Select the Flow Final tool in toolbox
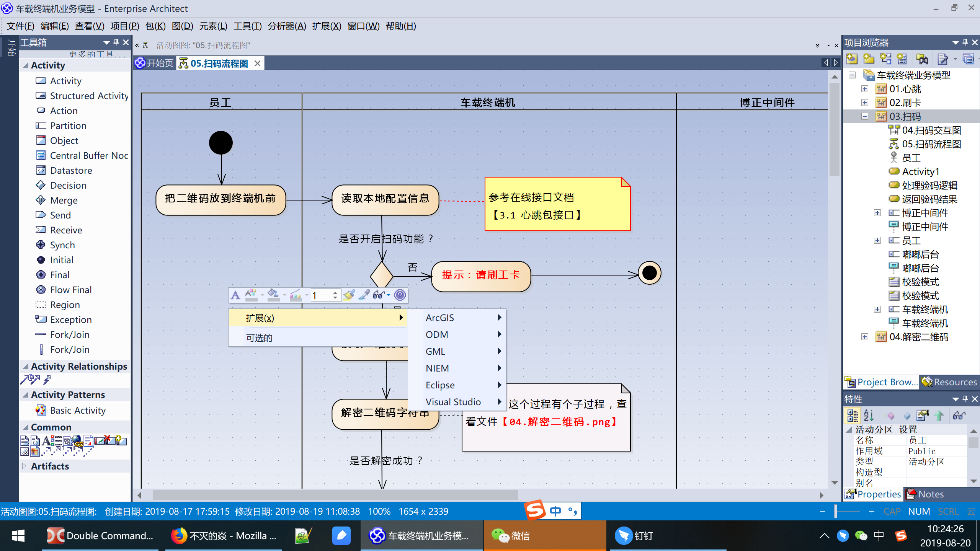 click(71, 290)
